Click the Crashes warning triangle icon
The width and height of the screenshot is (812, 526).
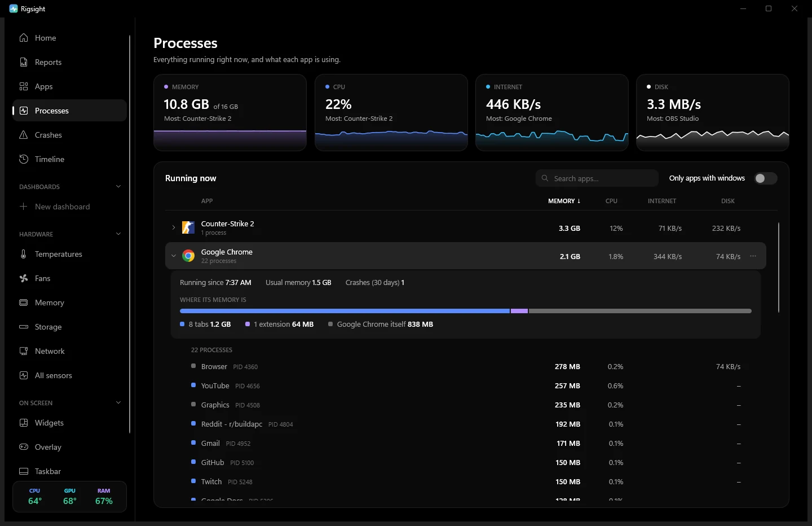coord(24,135)
